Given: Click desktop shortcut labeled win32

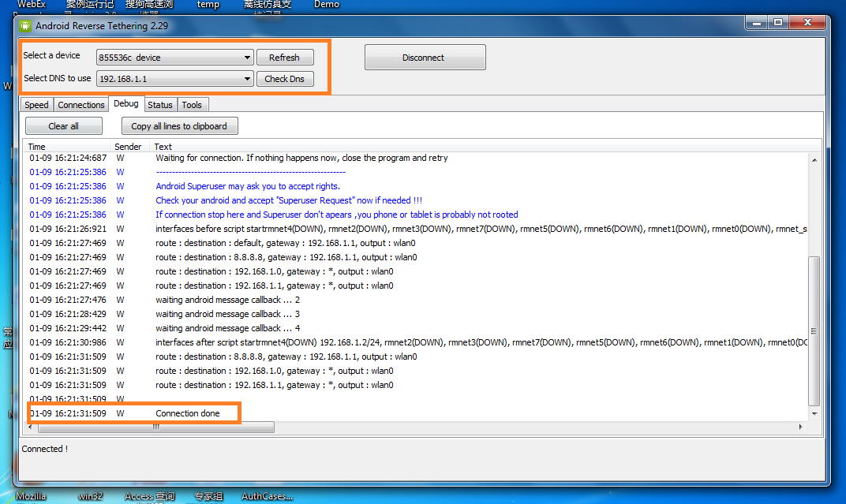Looking at the screenshot, I should [90, 496].
